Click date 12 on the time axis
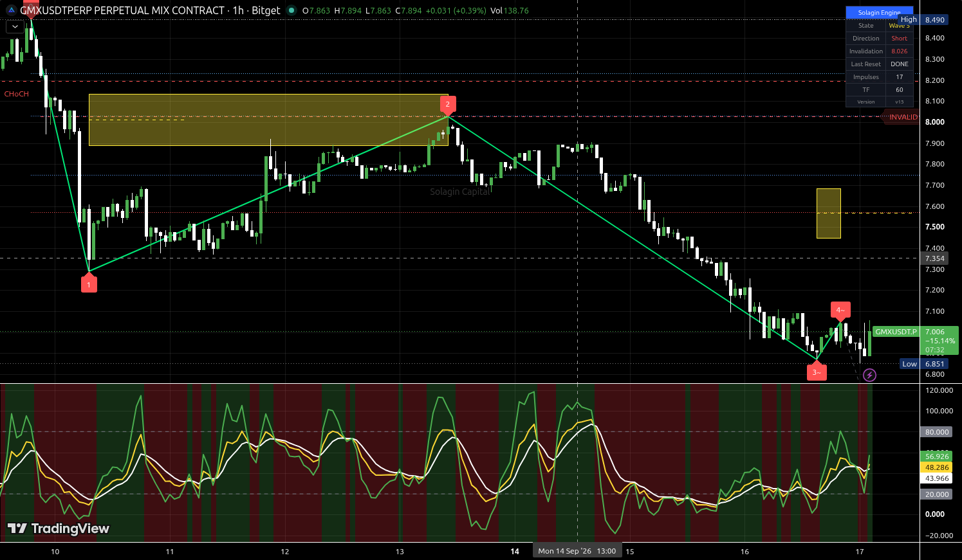 pos(284,552)
